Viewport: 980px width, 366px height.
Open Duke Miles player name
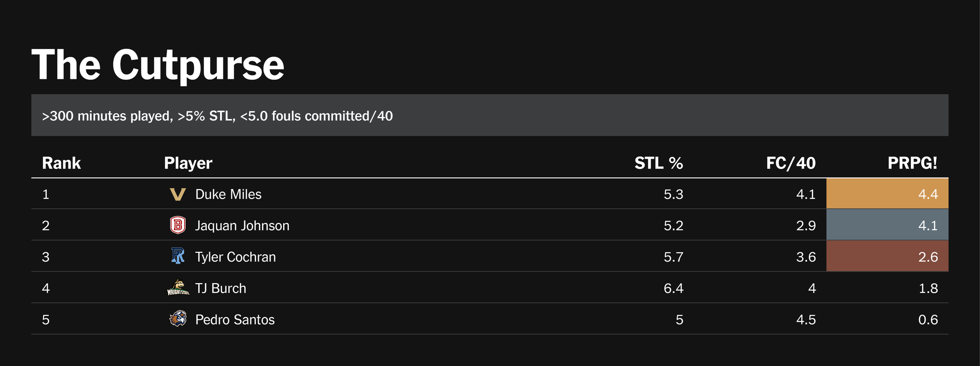click(228, 195)
